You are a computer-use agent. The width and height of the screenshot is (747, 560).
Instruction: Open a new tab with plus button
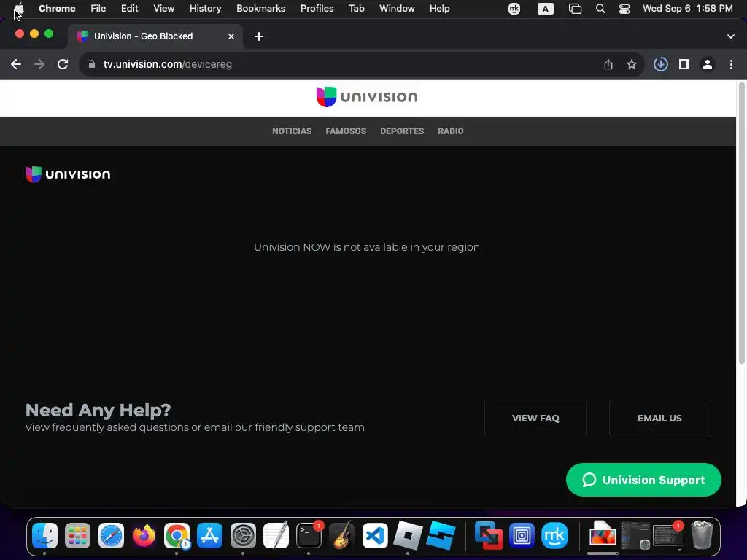pyautogui.click(x=259, y=36)
